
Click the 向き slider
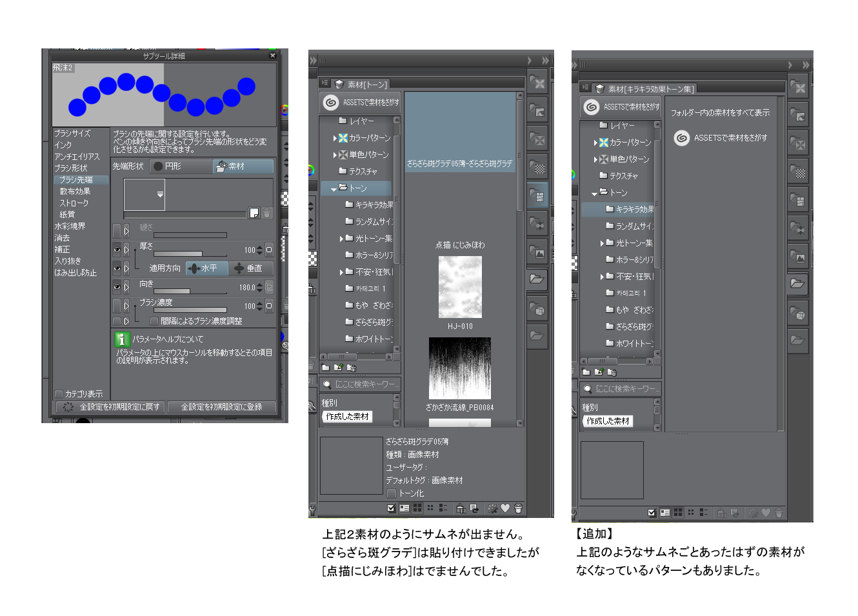190,291
